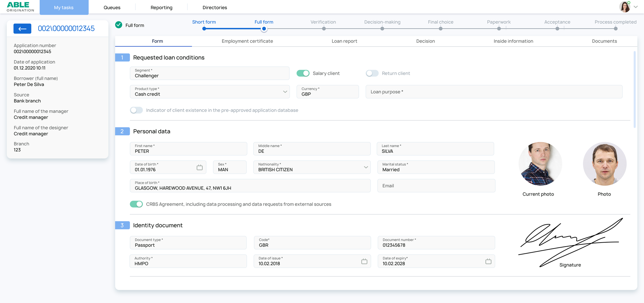This screenshot has height=303, width=644.
Task: Enable the Return client toggle
Action: (x=372, y=73)
